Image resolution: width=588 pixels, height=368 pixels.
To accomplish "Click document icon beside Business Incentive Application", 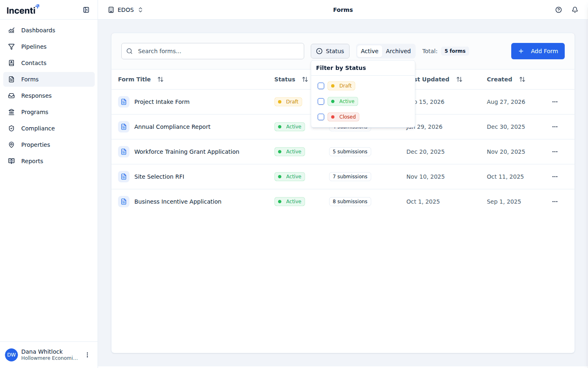I will pyautogui.click(x=124, y=202).
